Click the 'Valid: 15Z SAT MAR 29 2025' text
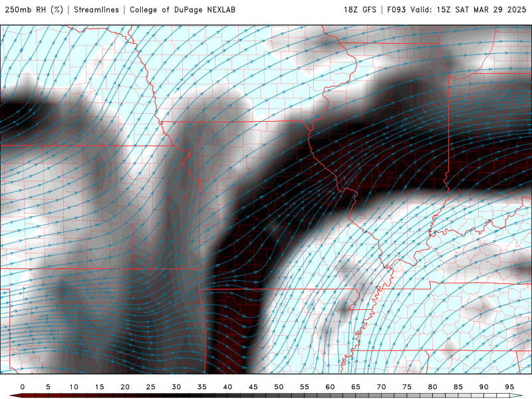 click(x=468, y=10)
